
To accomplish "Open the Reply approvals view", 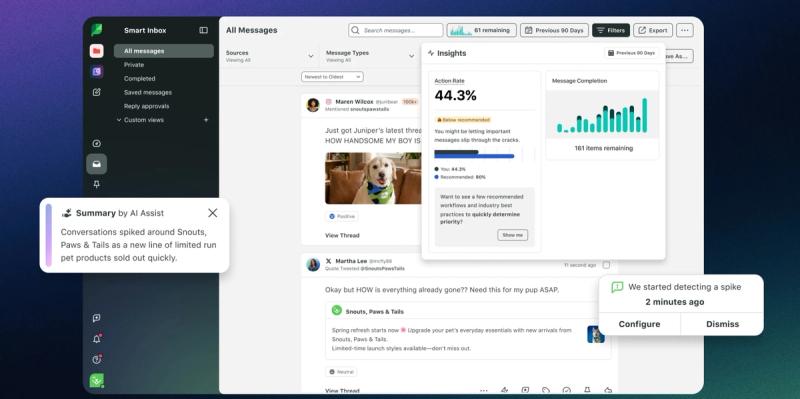I will click(146, 106).
